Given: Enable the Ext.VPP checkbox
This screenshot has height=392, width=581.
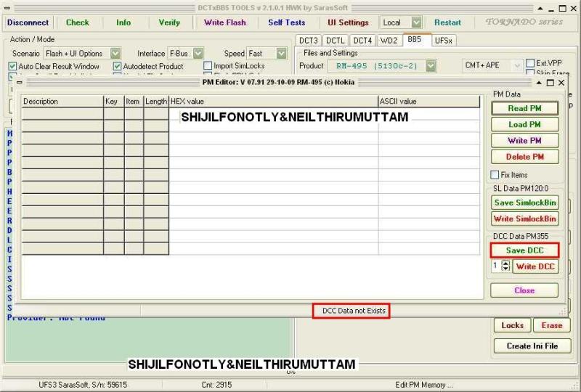Looking at the screenshot, I should pyautogui.click(x=530, y=63).
